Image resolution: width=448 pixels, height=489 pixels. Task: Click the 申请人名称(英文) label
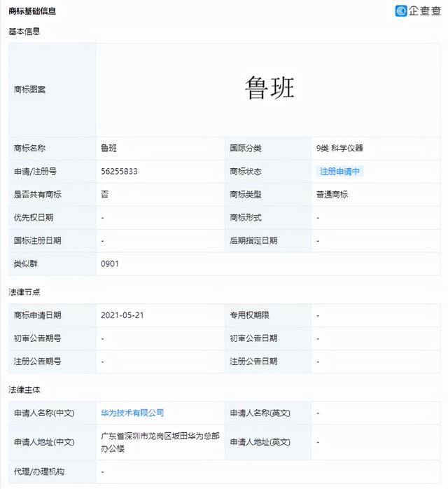click(260, 413)
